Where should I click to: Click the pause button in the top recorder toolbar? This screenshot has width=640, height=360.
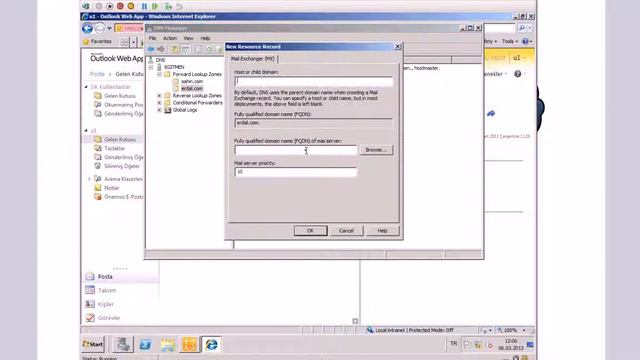[144, 6]
